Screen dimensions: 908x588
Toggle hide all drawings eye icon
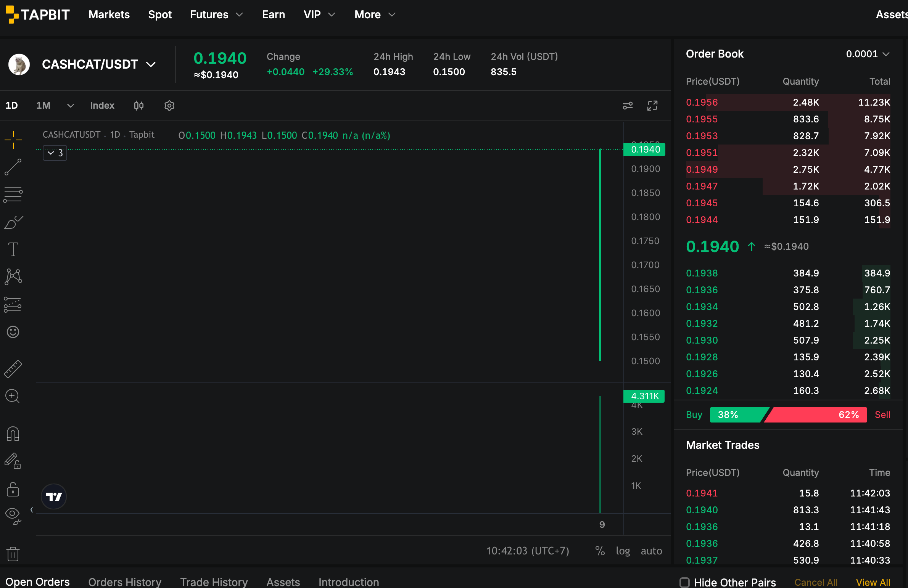[x=13, y=516]
